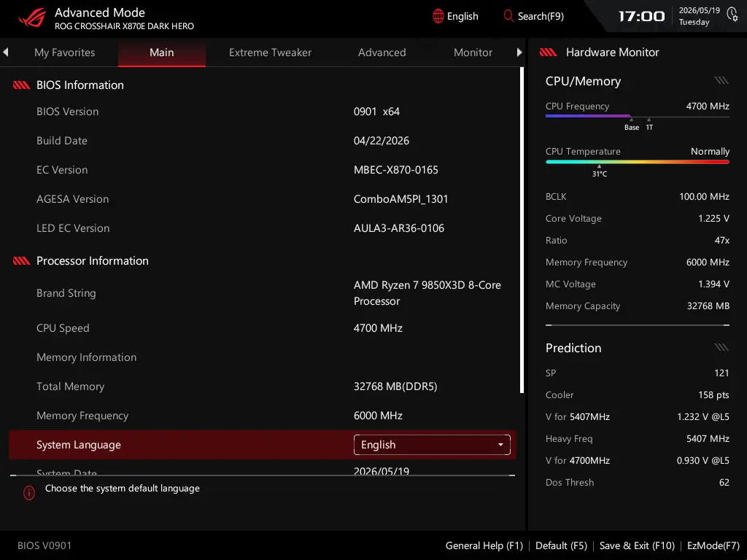Click Core Voltage 1.225 V value
The height and width of the screenshot is (560, 747).
[x=713, y=218]
